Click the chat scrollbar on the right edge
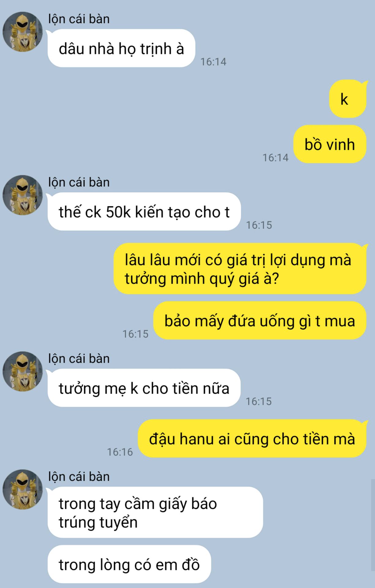 [x=373, y=525]
